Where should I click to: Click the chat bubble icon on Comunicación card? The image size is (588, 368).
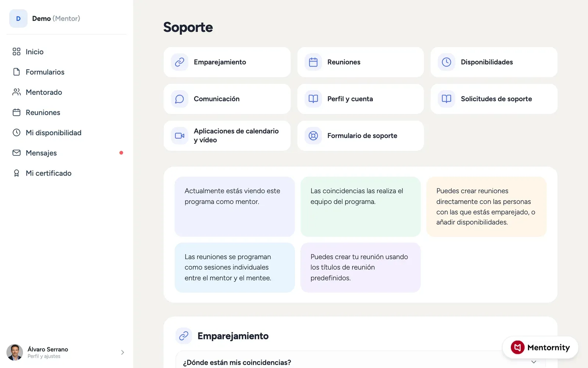click(x=180, y=99)
